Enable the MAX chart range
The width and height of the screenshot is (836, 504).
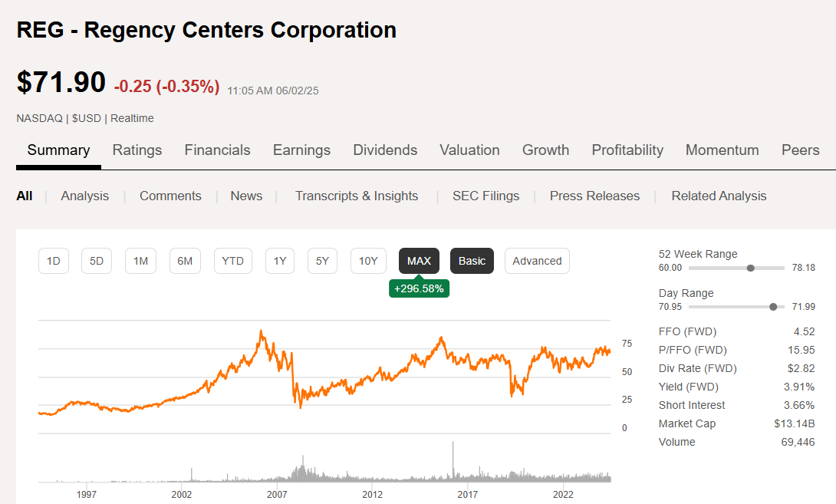(x=419, y=261)
